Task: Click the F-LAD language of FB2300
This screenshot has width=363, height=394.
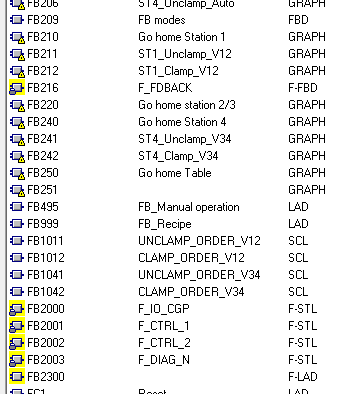Action: 303,377
